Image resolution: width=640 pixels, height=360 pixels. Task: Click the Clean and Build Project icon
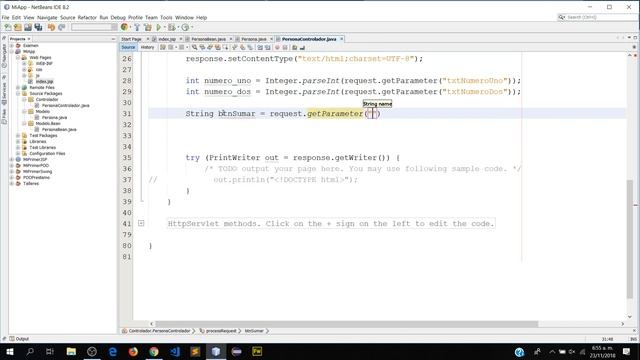click(x=148, y=27)
